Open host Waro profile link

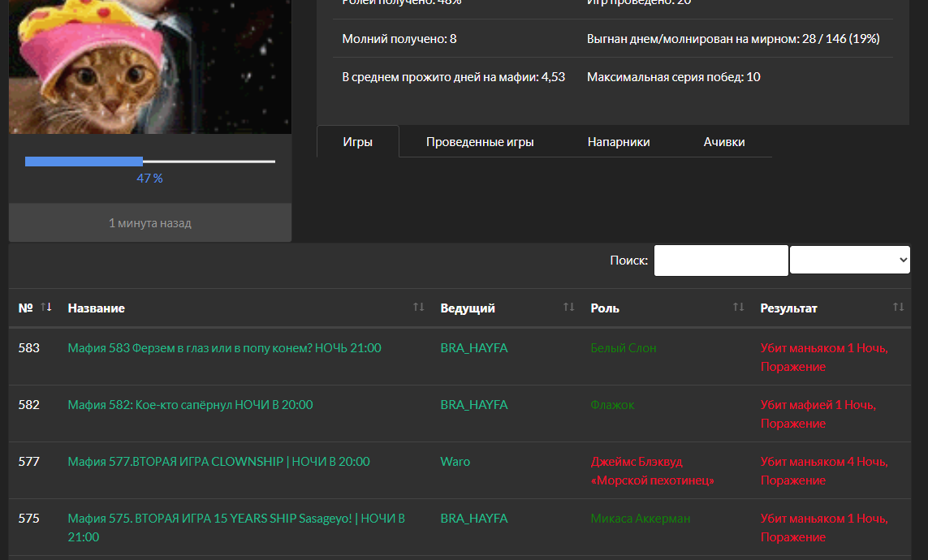[455, 462]
